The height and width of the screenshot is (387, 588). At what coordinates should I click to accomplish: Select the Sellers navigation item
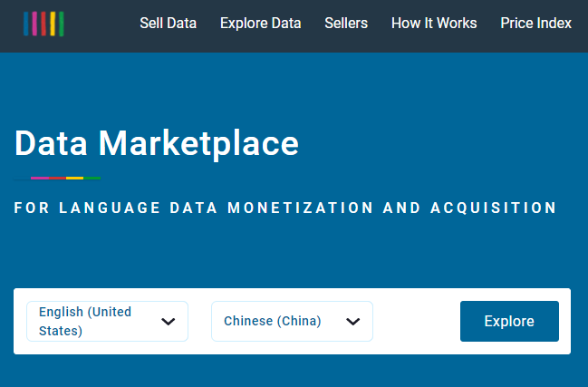[346, 24]
